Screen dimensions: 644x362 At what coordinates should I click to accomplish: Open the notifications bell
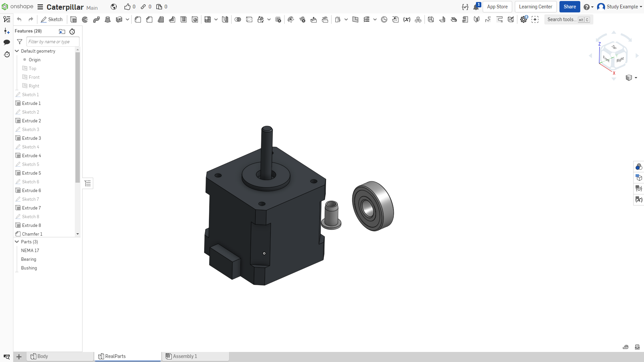[x=476, y=7]
